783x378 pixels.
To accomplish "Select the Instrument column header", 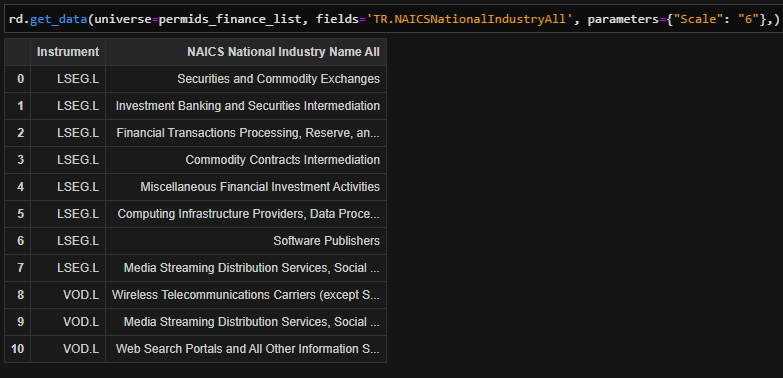I will 68,52.
